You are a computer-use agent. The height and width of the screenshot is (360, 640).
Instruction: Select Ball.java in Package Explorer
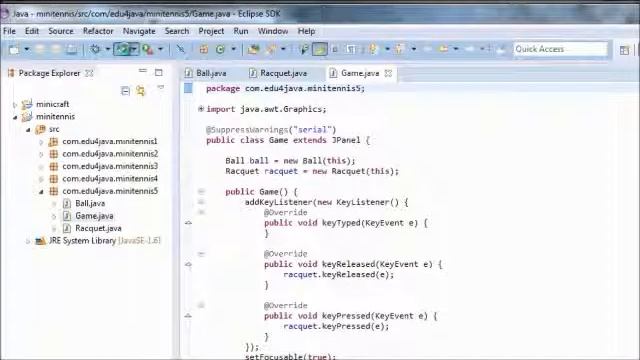[90, 203]
